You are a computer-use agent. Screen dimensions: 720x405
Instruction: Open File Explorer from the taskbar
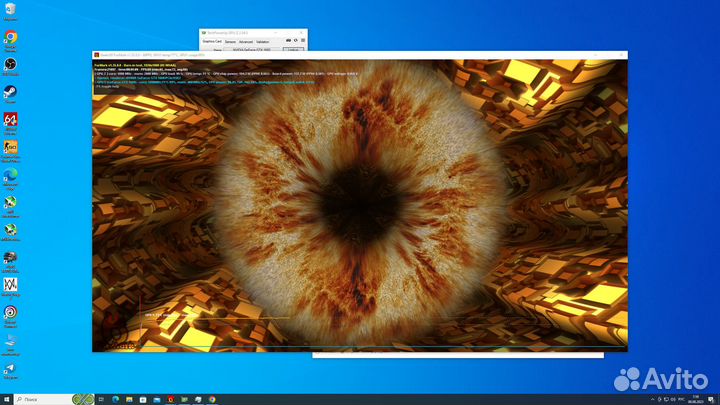[x=129, y=399]
